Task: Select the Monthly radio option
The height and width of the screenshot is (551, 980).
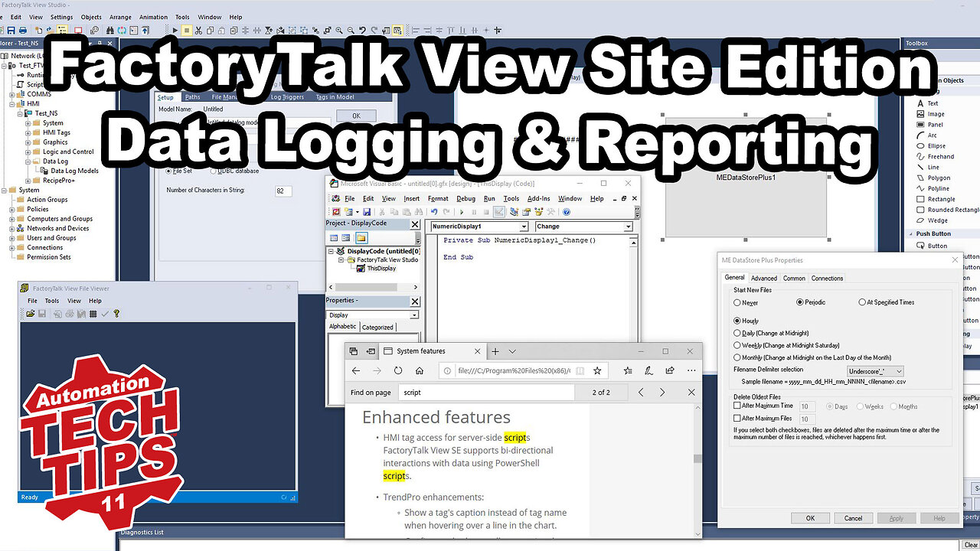Action: (737, 357)
